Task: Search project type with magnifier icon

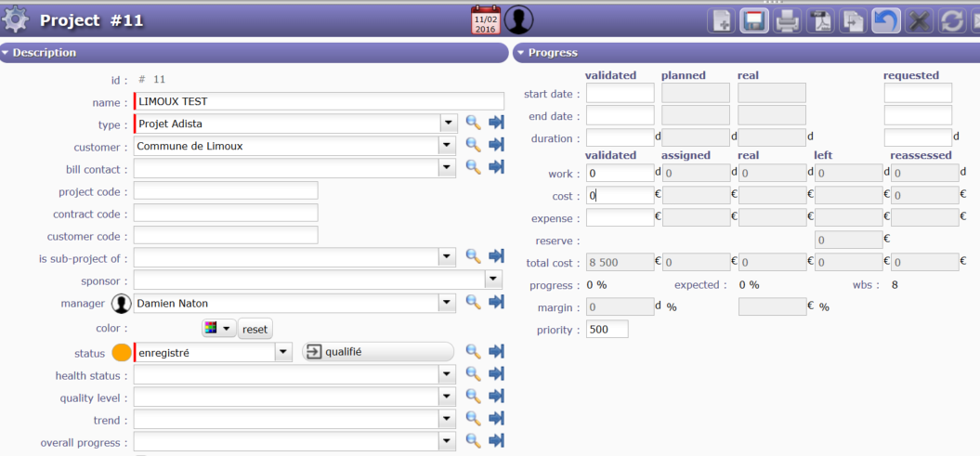Action: click(473, 124)
